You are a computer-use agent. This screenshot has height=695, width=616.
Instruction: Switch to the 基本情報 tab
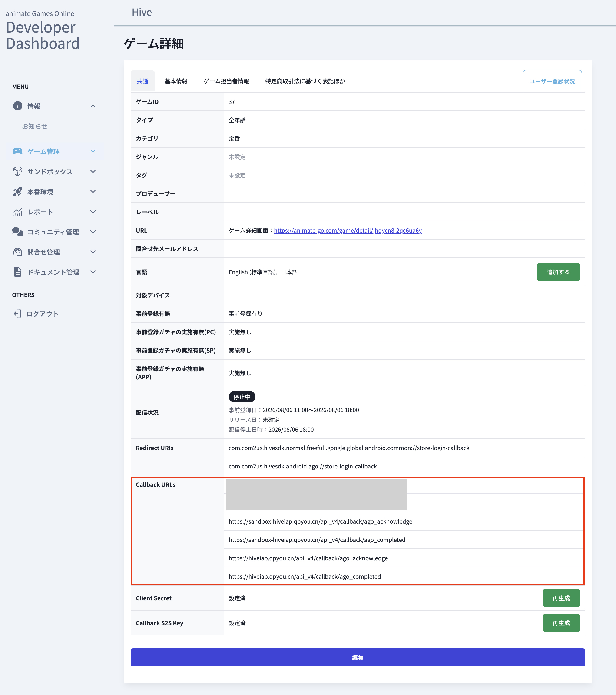click(176, 81)
